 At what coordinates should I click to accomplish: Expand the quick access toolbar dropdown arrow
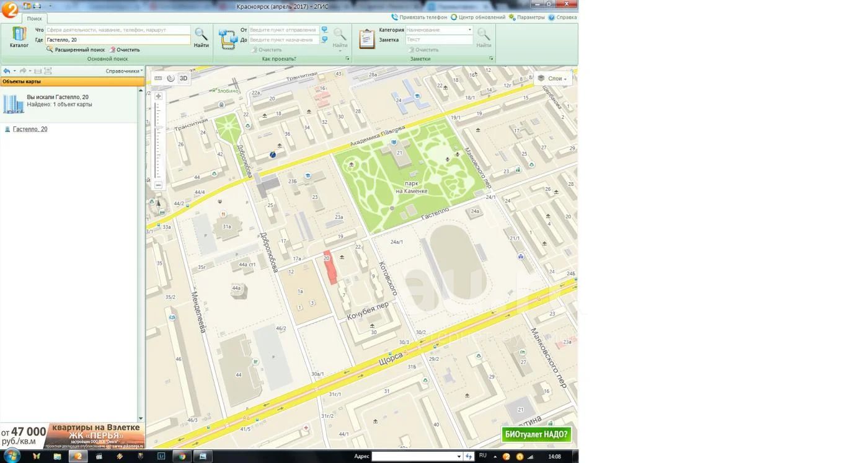click(50, 6)
